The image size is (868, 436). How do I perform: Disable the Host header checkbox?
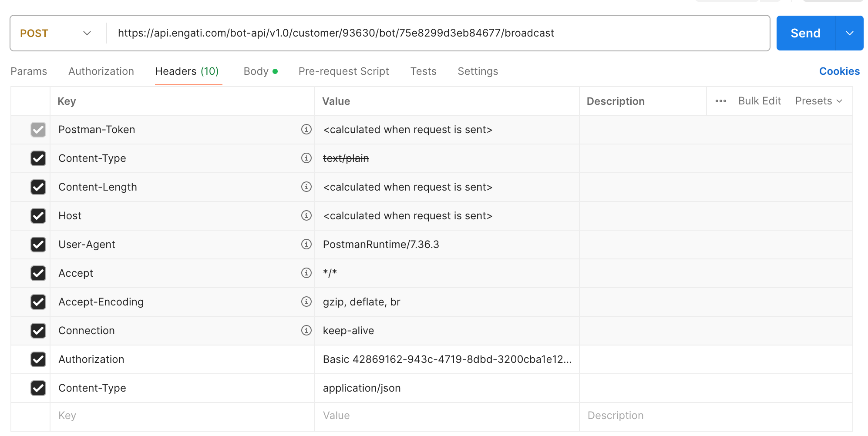tap(38, 215)
